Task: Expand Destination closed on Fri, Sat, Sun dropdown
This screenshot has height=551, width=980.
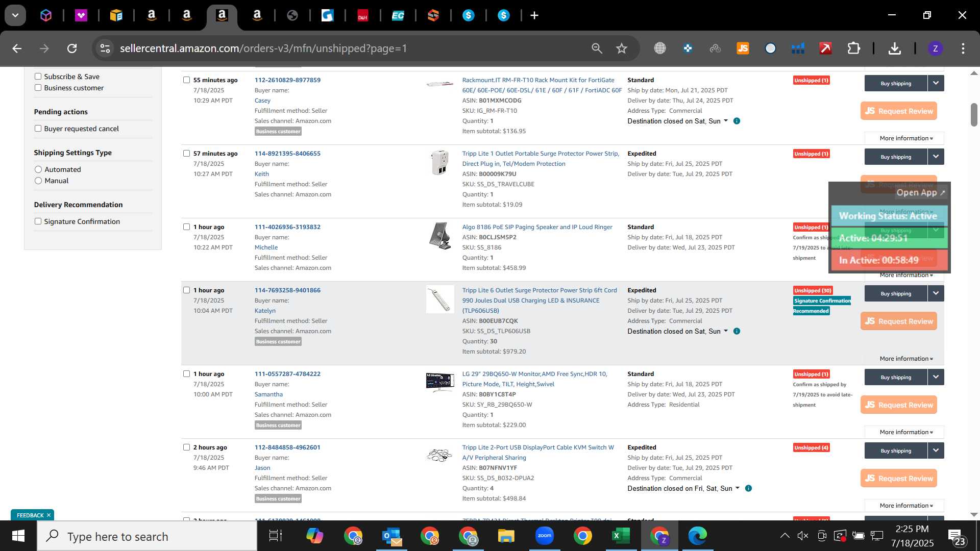Action: (683, 488)
